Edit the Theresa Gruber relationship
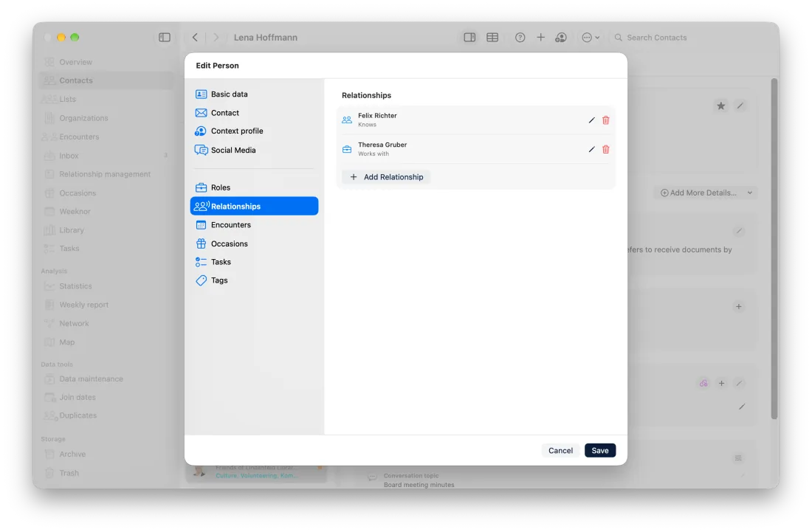Viewport: 812px width, 532px height. 591,150
